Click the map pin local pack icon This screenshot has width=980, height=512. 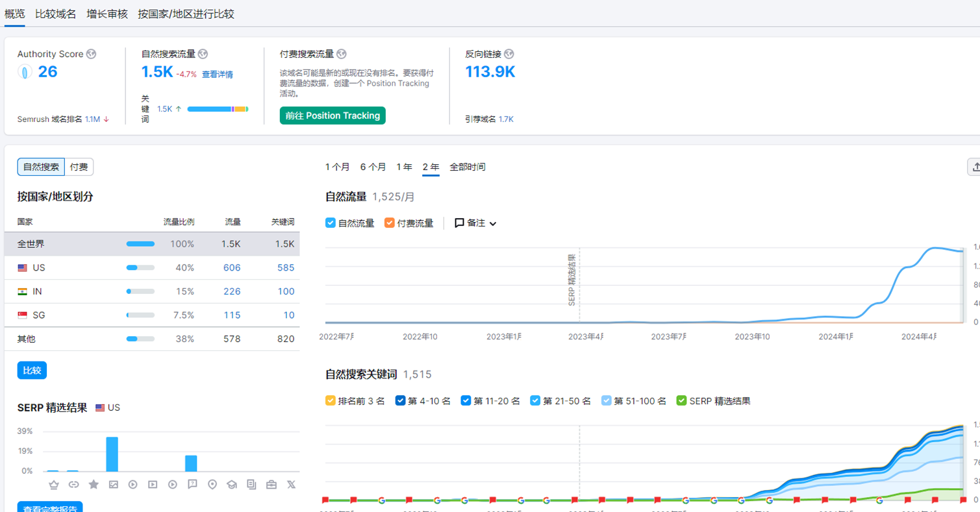pos(212,485)
